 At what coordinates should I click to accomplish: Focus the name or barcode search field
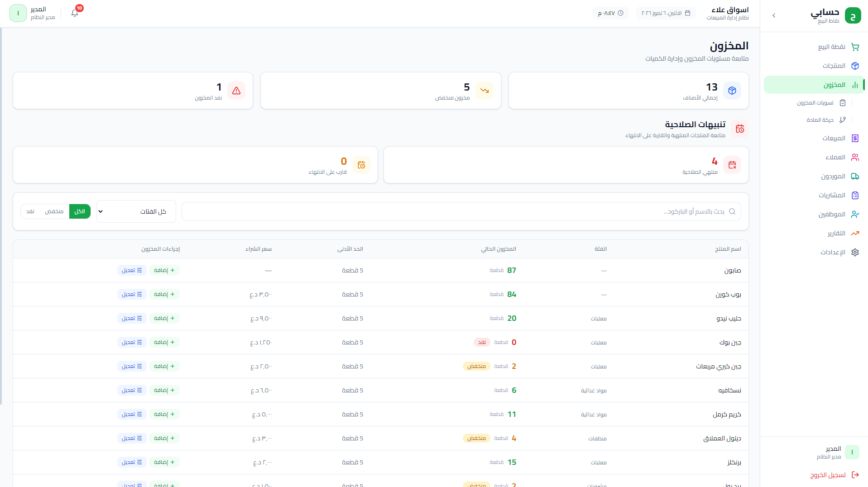coord(461,211)
